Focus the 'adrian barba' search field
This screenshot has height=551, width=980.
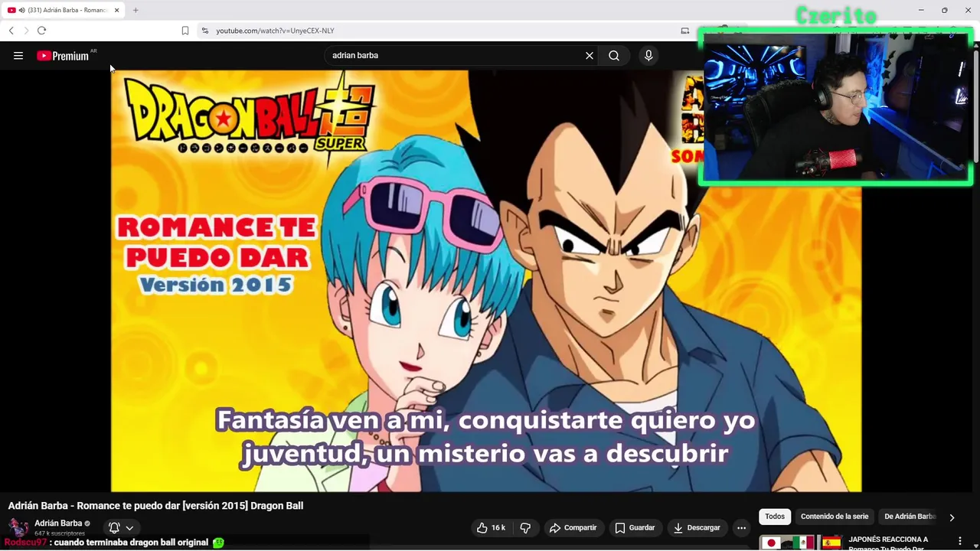point(456,55)
